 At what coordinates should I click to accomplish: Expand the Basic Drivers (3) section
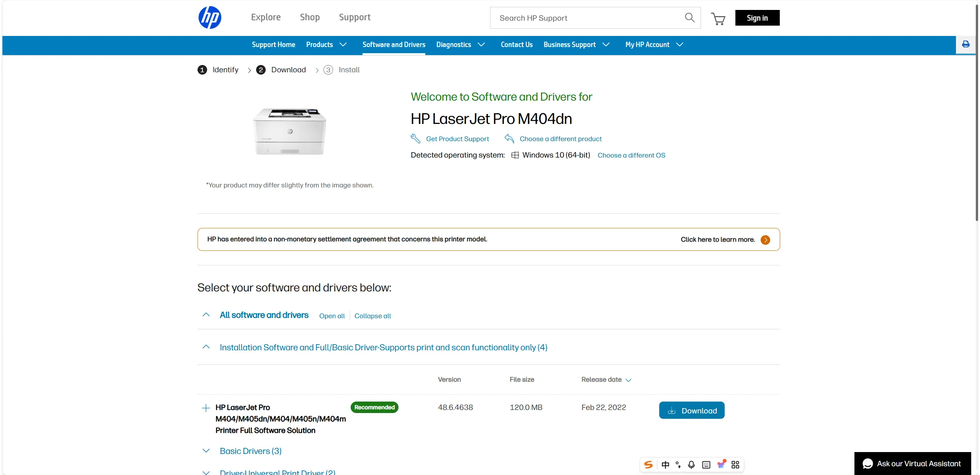point(206,451)
